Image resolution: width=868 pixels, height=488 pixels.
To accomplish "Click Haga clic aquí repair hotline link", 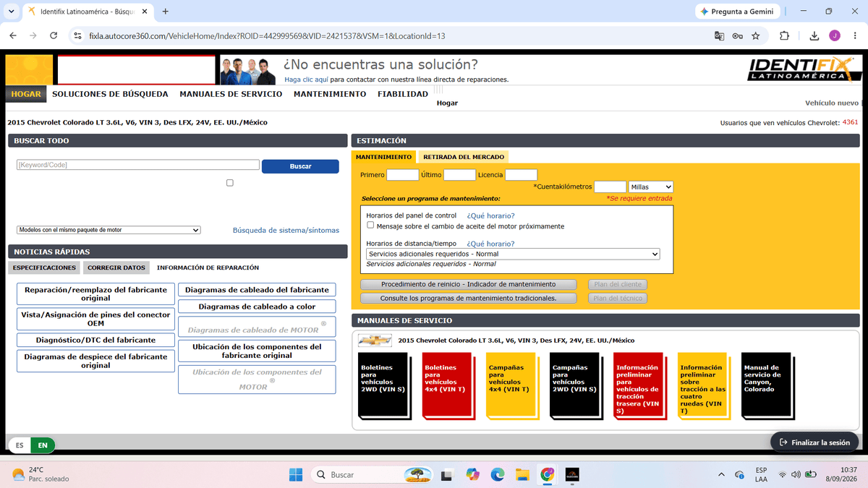I will tap(307, 80).
